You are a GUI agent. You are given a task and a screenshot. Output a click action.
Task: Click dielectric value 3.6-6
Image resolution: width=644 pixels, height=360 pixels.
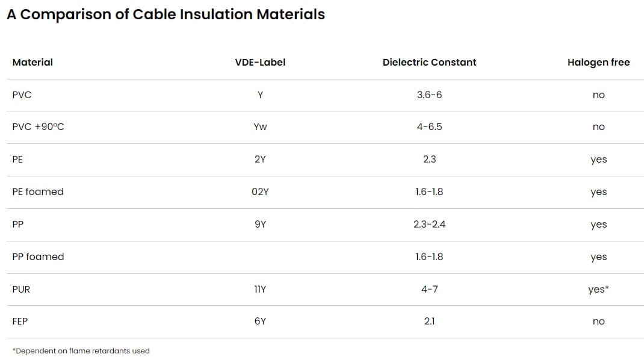coord(429,95)
